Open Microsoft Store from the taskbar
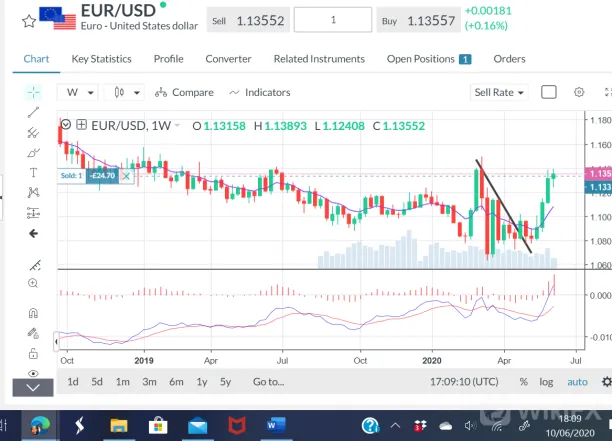The image size is (612, 441). pyautogui.click(x=158, y=425)
